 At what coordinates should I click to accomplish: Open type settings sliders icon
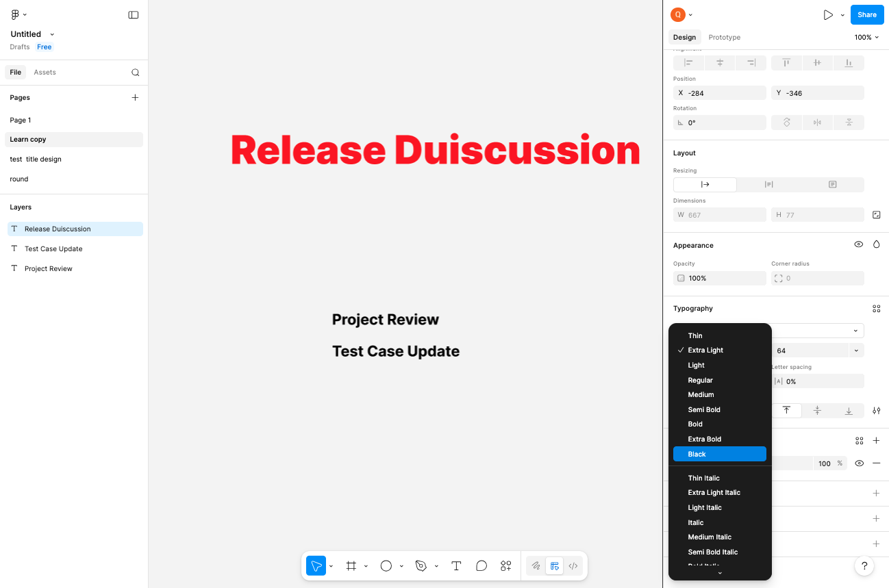point(876,411)
